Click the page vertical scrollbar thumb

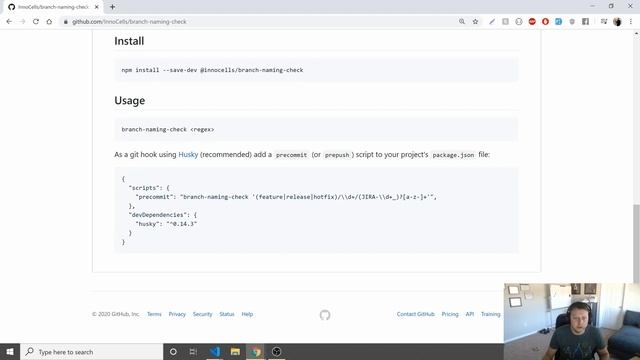pos(636,243)
